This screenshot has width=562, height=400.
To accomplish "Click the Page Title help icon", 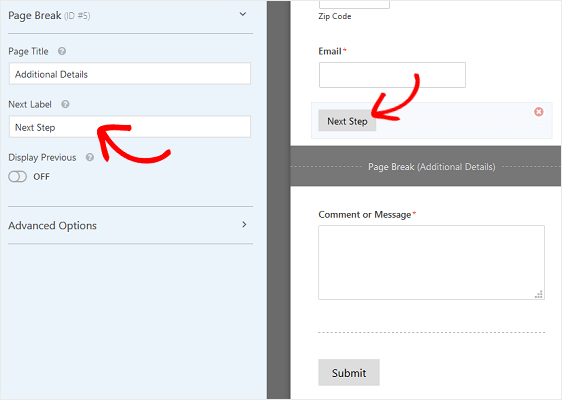I will [x=62, y=51].
